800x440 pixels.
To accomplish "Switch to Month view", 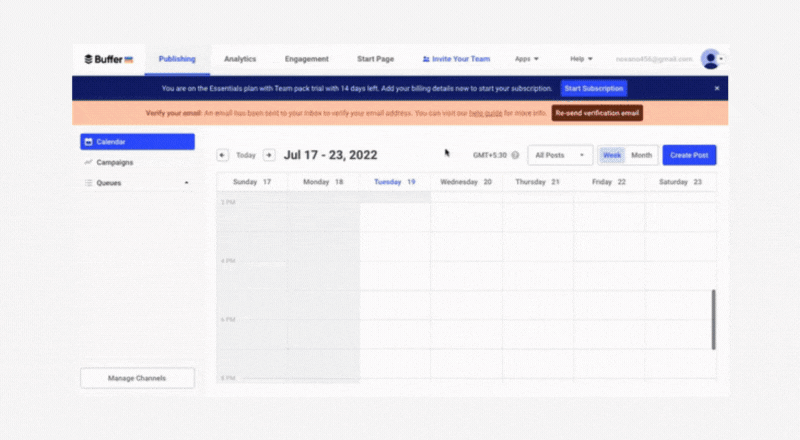I will pyautogui.click(x=641, y=155).
